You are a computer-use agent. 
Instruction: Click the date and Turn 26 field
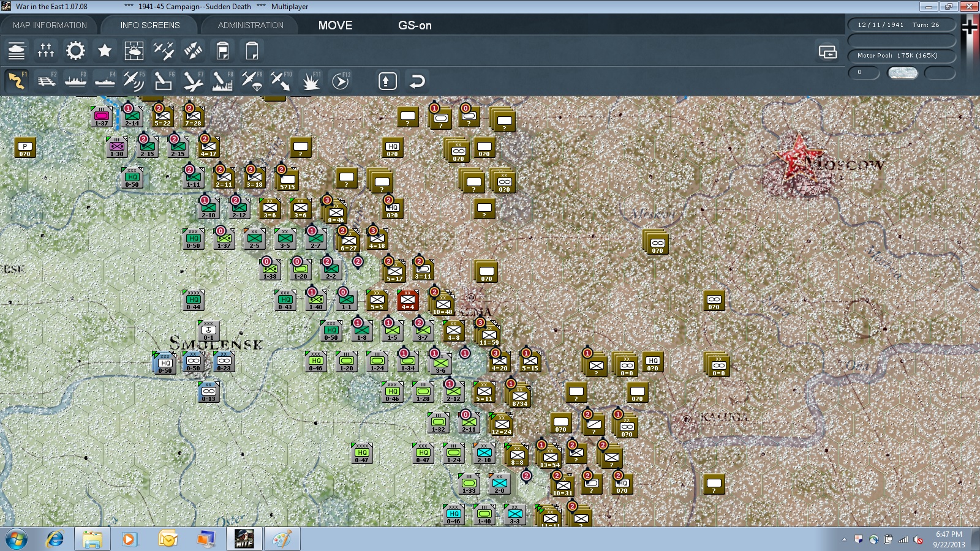[902, 25]
